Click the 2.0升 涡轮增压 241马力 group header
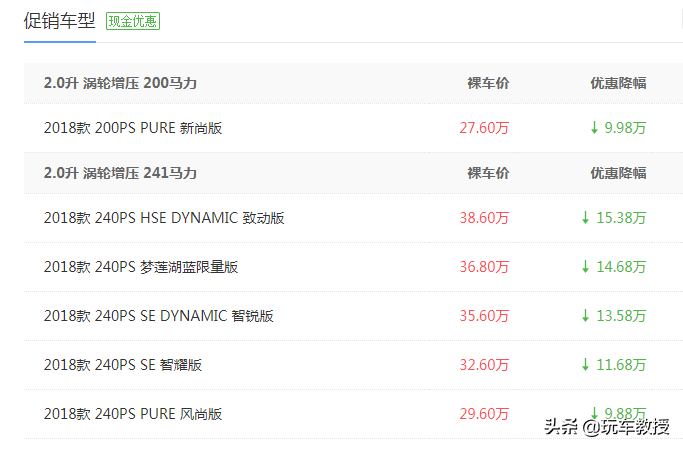Viewport: 683px width, 449px height. tap(120, 173)
